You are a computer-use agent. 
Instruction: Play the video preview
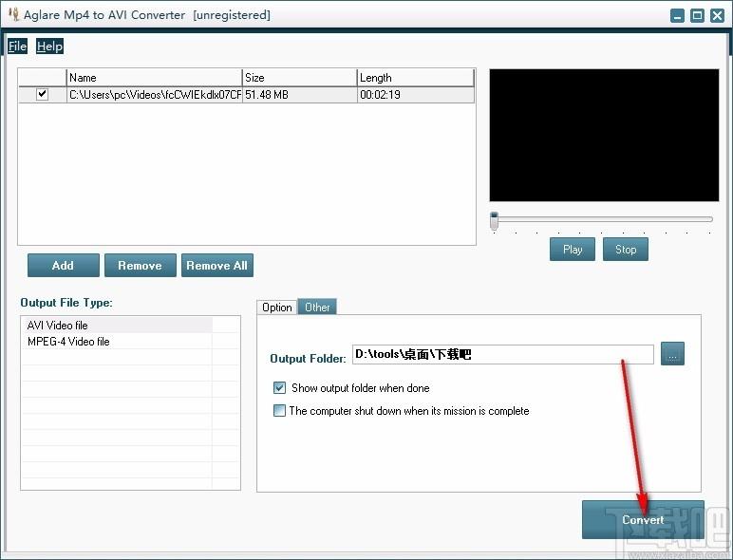click(x=573, y=249)
